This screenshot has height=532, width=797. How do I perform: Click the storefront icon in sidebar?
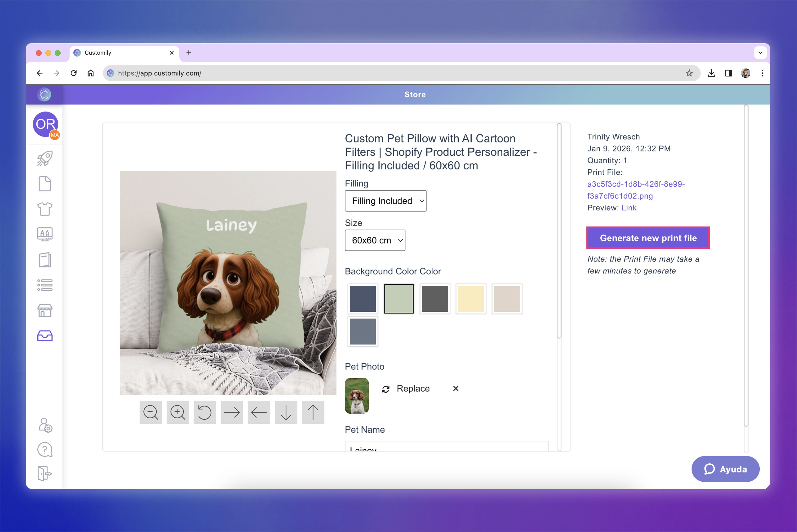[x=45, y=310]
